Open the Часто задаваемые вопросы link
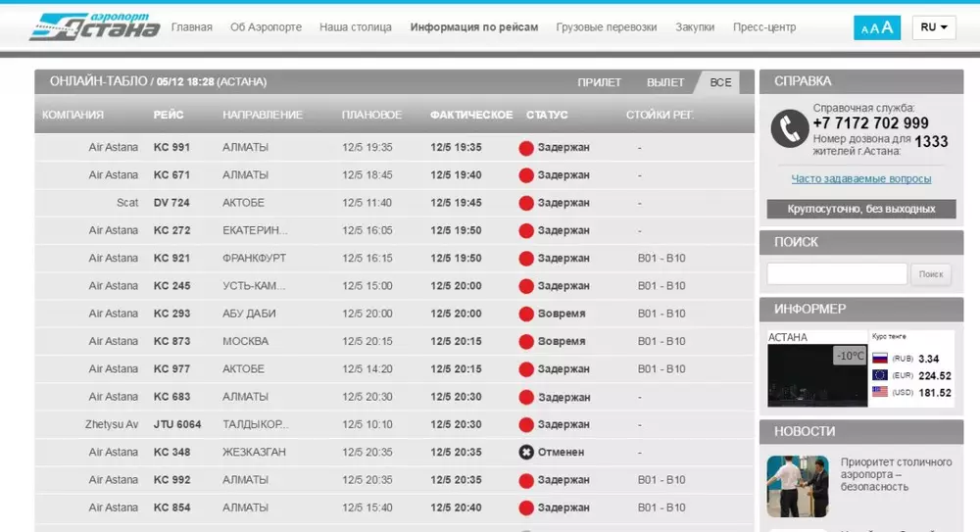This screenshot has height=532, width=980. (x=860, y=179)
